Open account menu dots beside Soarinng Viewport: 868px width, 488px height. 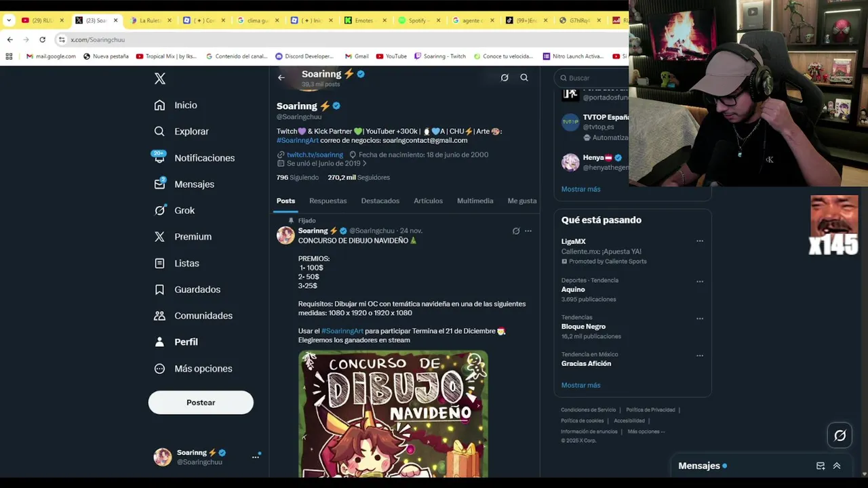tap(256, 457)
